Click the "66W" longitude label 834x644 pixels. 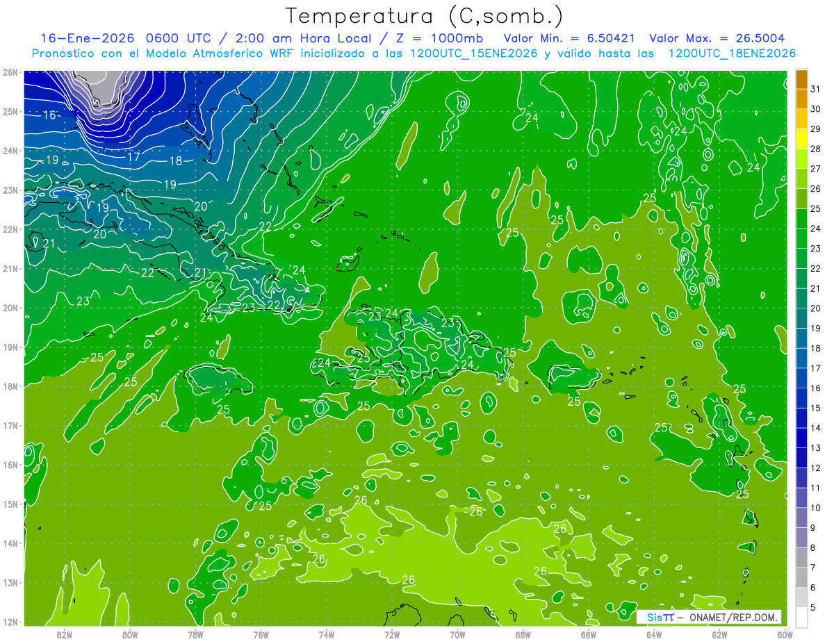click(x=588, y=634)
